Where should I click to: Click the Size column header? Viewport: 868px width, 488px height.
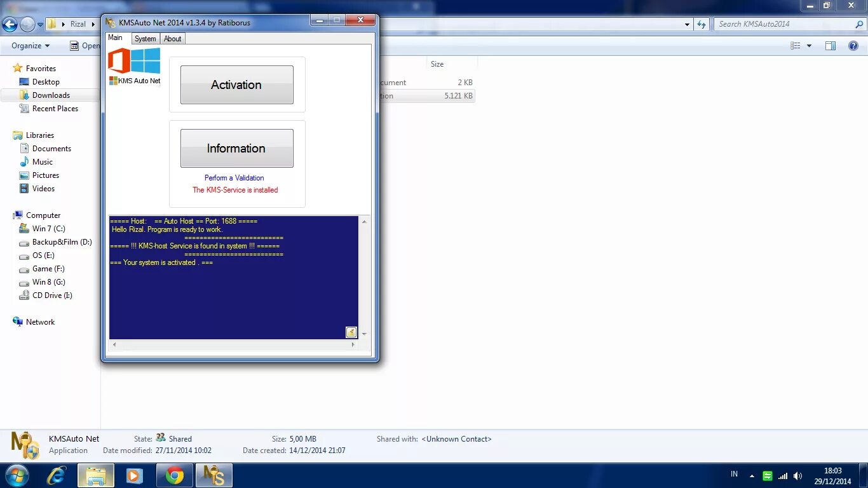(x=437, y=64)
